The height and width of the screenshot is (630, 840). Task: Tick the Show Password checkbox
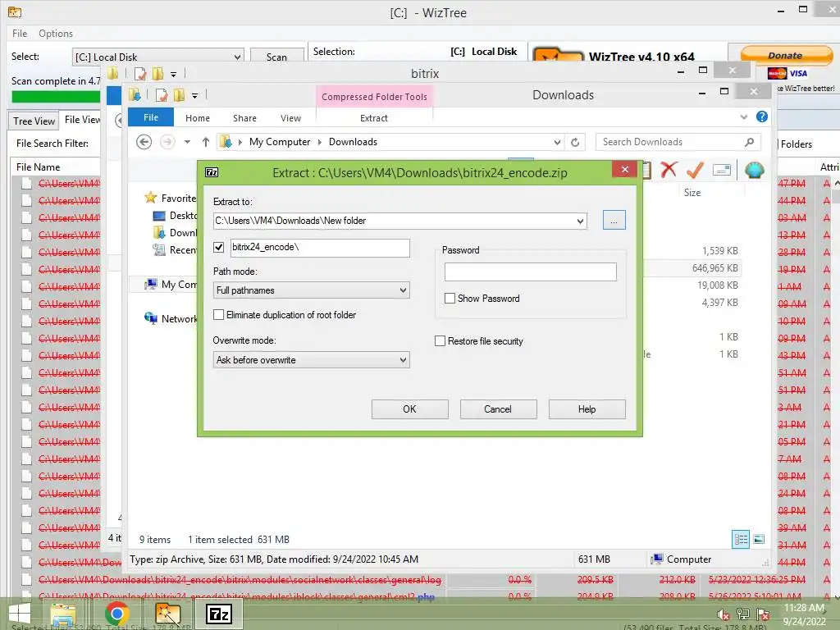[450, 299]
